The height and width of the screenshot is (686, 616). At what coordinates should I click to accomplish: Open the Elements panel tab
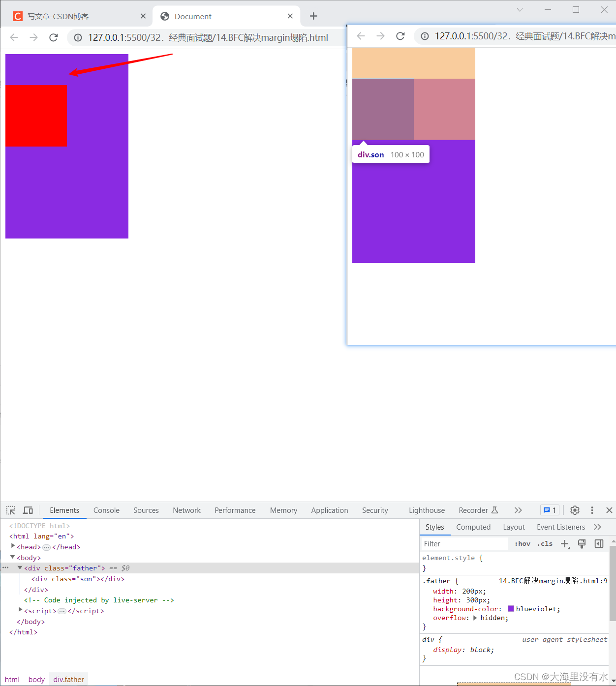pyautogui.click(x=64, y=510)
